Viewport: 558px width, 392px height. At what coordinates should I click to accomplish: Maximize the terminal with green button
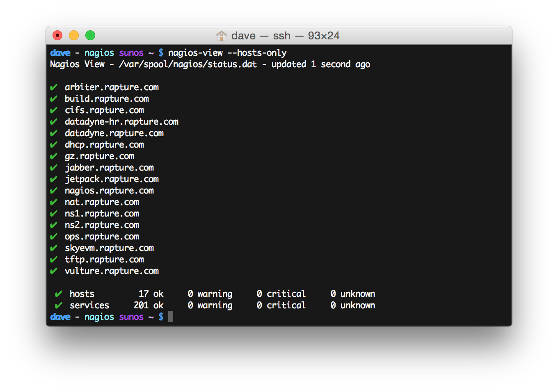pyautogui.click(x=90, y=36)
